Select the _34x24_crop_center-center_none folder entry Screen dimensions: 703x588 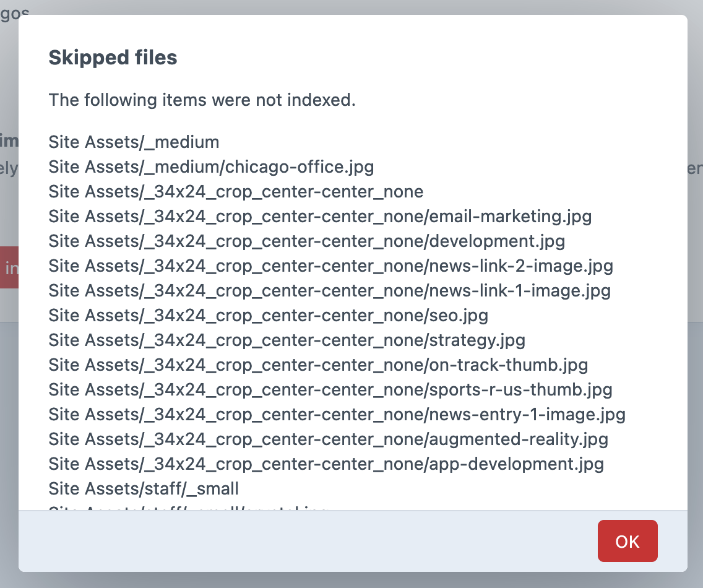(x=236, y=191)
